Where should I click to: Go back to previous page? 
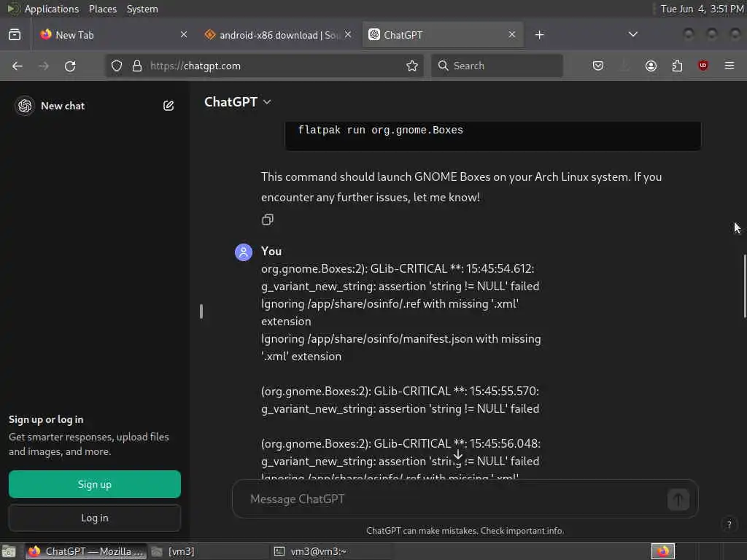pos(18,66)
